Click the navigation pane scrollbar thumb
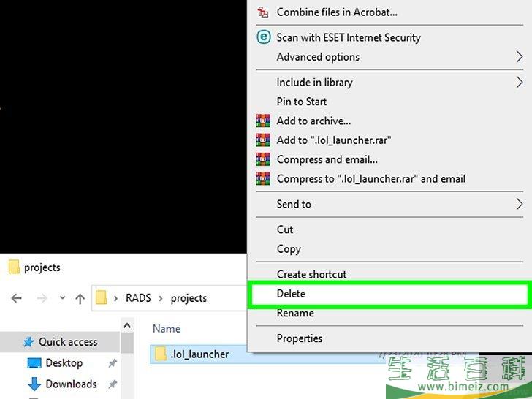Screen dimensions: 532x399 pyautogui.click(x=127, y=343)
